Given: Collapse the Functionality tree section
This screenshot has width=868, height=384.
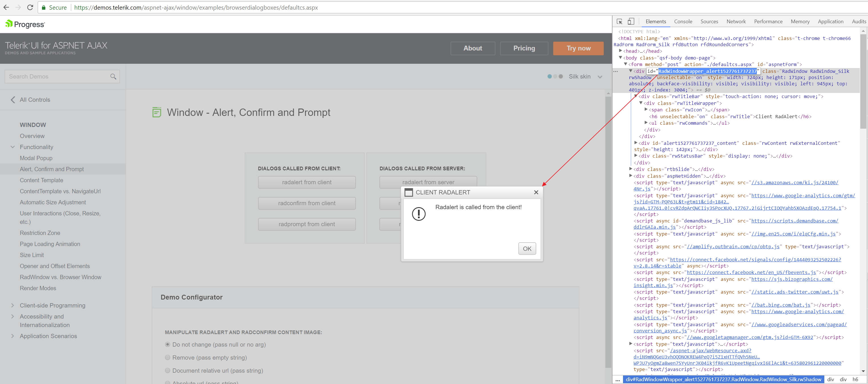Looking at the screenshot, I should (13, 147).
